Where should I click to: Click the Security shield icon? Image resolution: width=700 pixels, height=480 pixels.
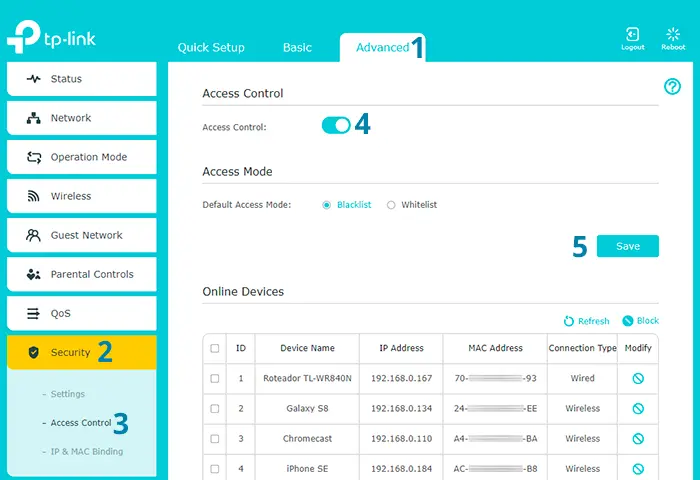33,352
